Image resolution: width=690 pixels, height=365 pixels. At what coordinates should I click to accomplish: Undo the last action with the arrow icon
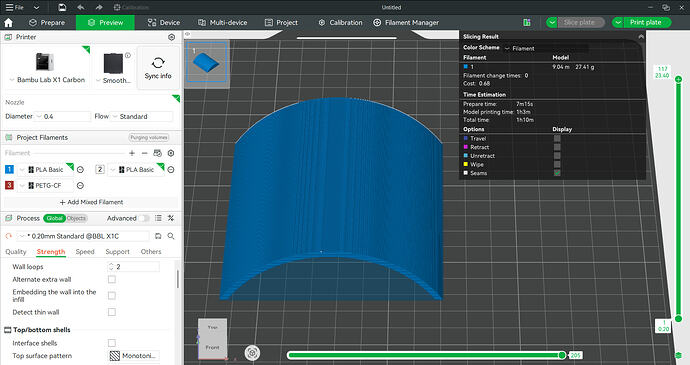81,7
